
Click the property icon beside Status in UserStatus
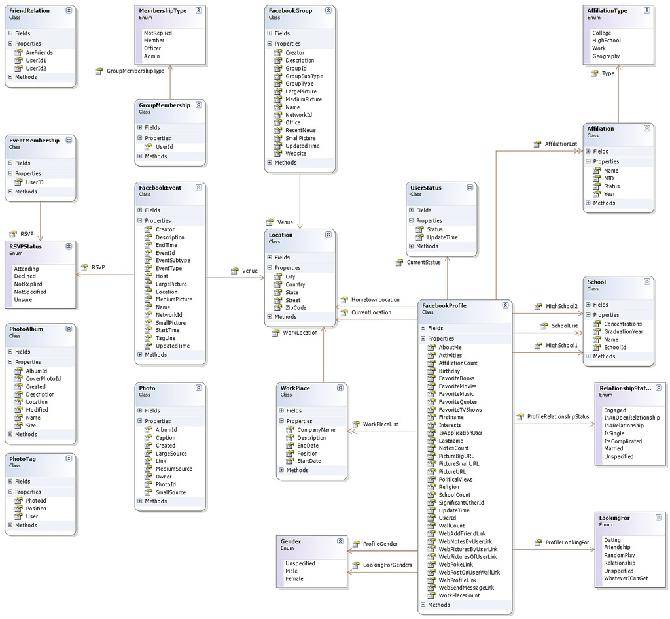[x=420, y=229]
